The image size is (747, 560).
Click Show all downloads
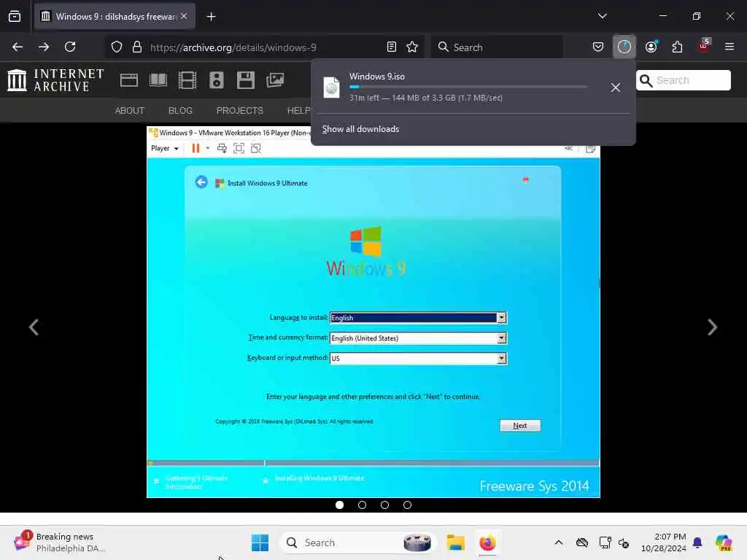pyautogui.click(x=360, y=129)
